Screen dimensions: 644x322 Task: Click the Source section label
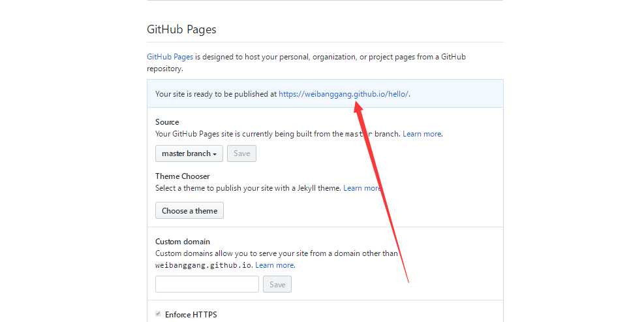[x=167, y=122]
